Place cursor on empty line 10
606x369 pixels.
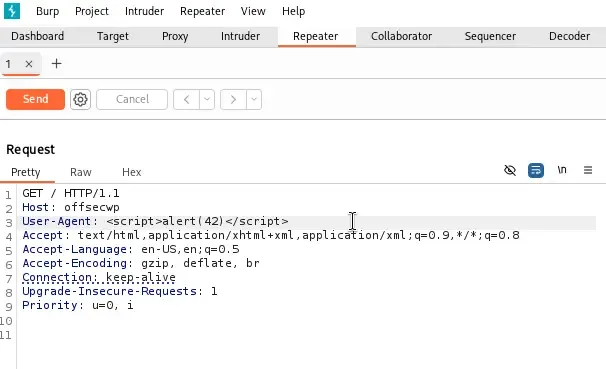[305, 321]
